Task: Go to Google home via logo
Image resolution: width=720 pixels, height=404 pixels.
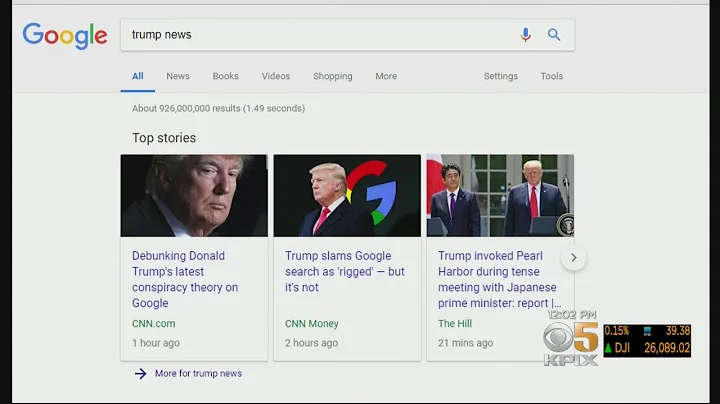Action: 65,36
